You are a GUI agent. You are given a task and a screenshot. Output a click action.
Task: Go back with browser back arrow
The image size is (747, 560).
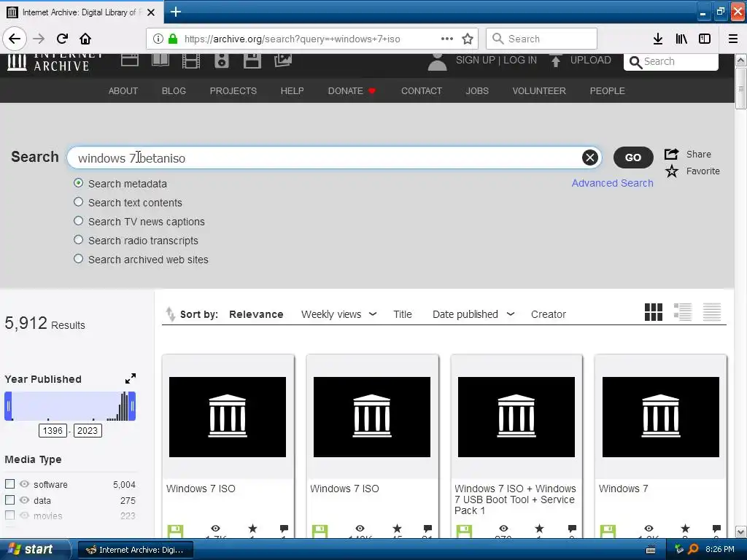click(x=15, y=39)
